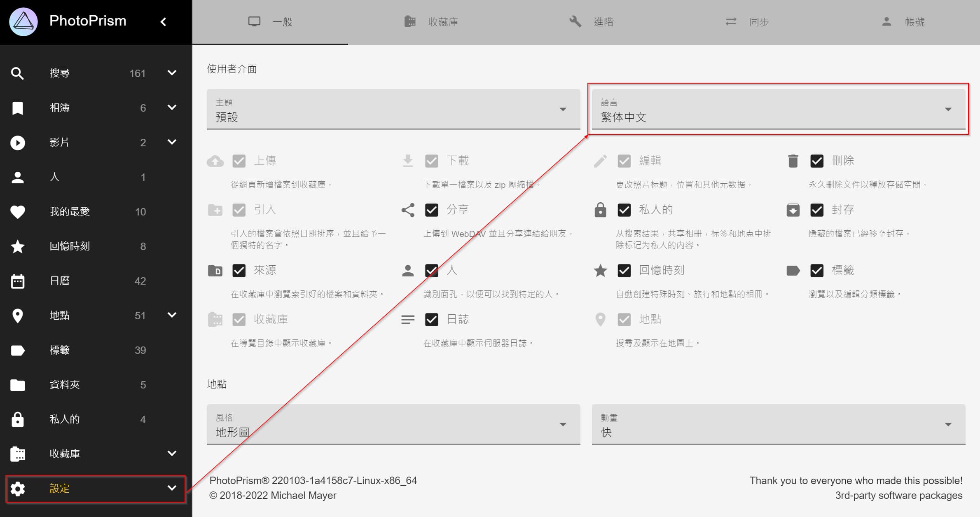Click the Thank you to everyone link
The width and height of the screenshot is (980, 517).
[856, 481]
